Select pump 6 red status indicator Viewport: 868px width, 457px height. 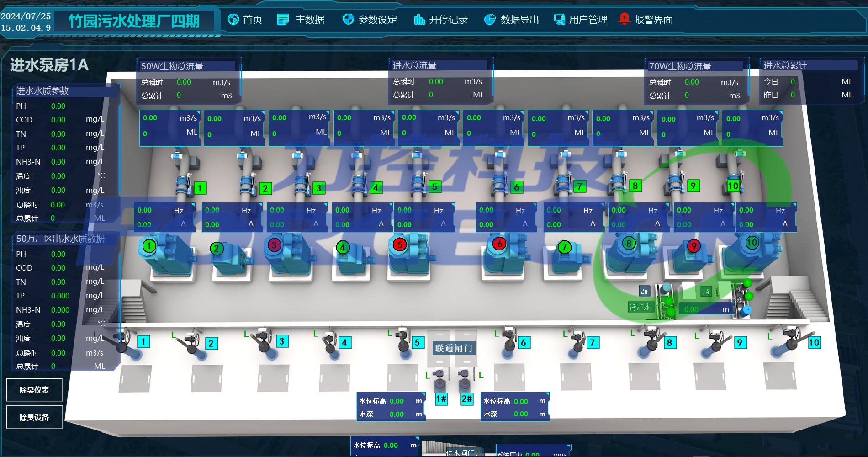[x=499, y=244]
